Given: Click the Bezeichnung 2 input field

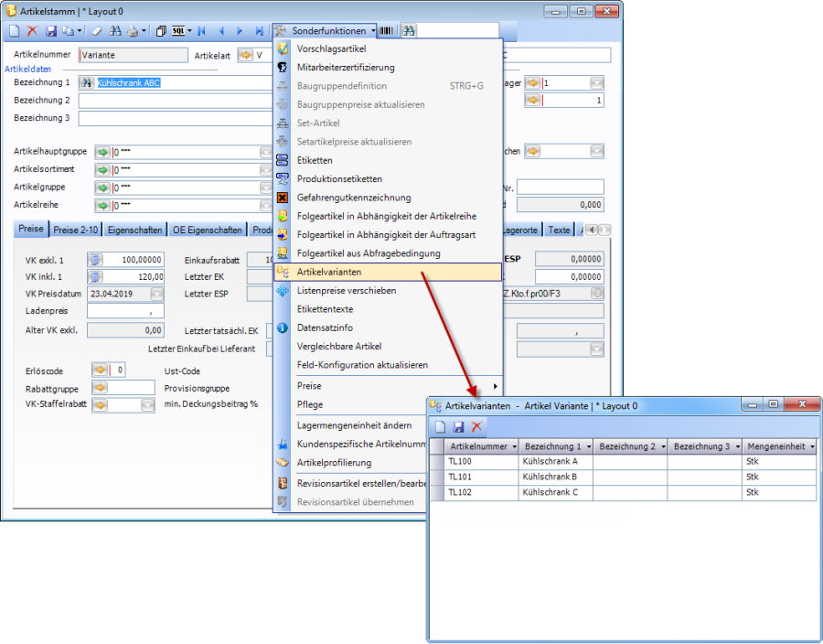Looking at the screenshot, I should (x=174, y=101).
